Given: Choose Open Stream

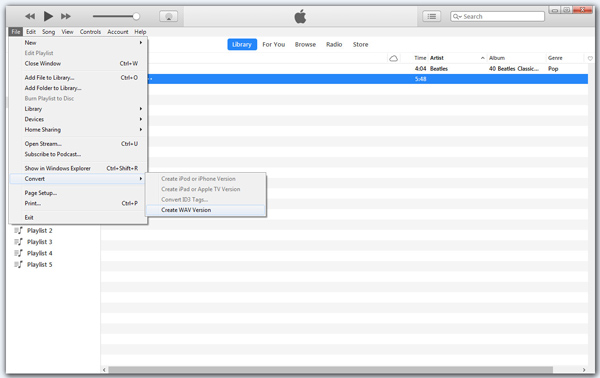Looking at the screenshot, I should [78, 144].
